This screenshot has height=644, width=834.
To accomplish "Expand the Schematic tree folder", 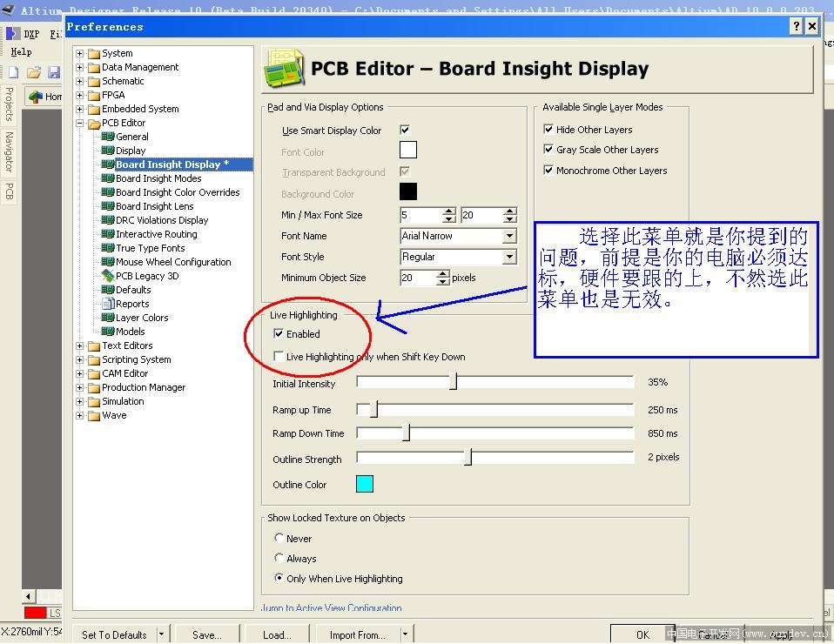I will tap(80, 81).
